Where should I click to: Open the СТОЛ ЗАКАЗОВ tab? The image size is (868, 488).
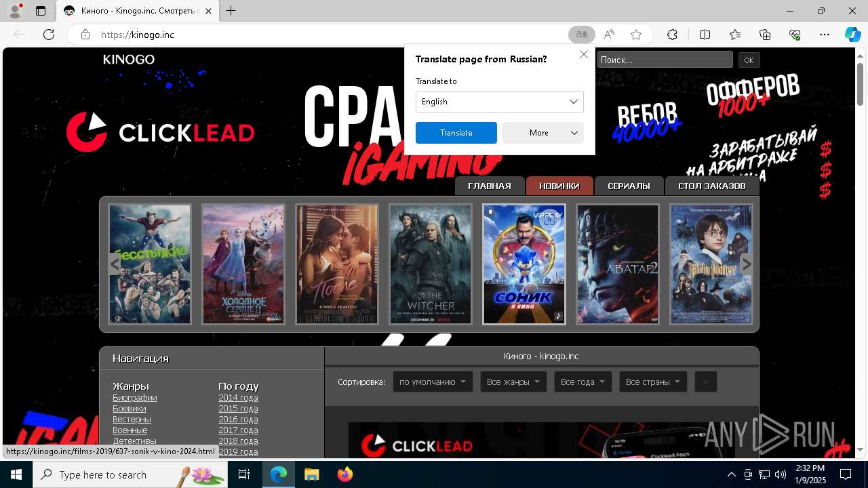point(711,186)
